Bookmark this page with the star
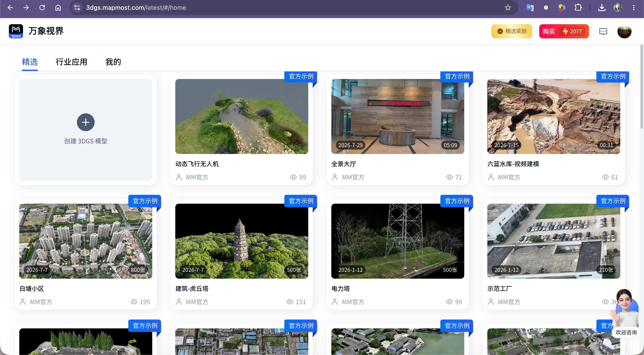644x355 pixels. click(507, 8)
